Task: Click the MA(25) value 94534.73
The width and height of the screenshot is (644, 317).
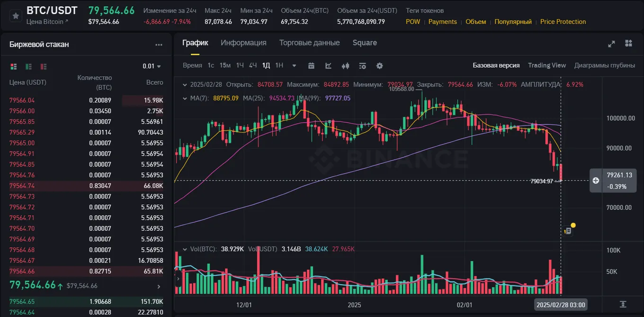Action: click(282, 98)
